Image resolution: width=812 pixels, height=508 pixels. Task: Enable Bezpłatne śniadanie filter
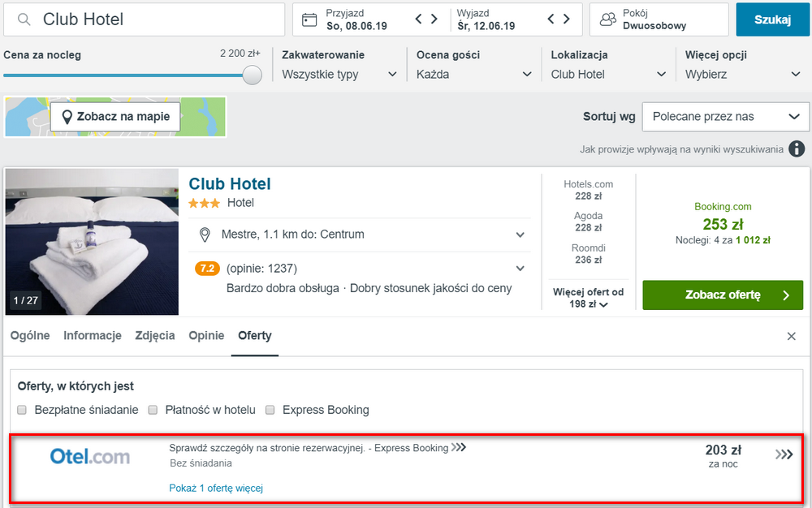[x=22, y=410]
